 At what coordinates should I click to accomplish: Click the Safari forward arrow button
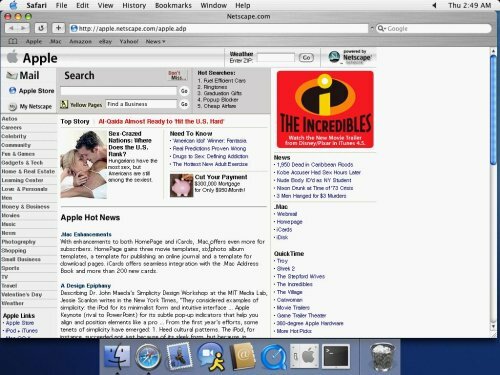point(23,28)
